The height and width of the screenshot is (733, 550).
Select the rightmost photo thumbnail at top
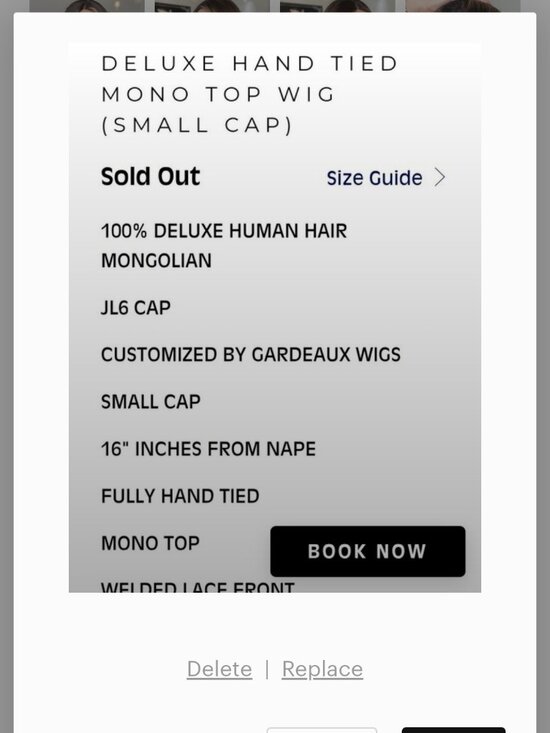point(463,6)
